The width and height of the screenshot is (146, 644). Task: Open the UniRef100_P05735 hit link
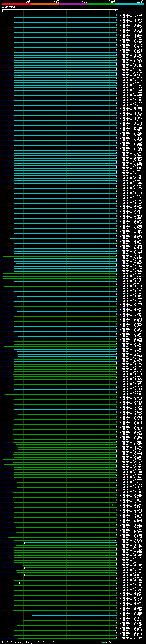tap(131, 590)
